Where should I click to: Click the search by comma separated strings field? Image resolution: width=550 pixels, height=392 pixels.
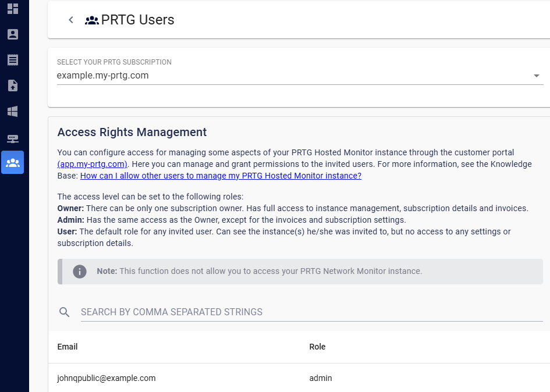pos(311,312)
